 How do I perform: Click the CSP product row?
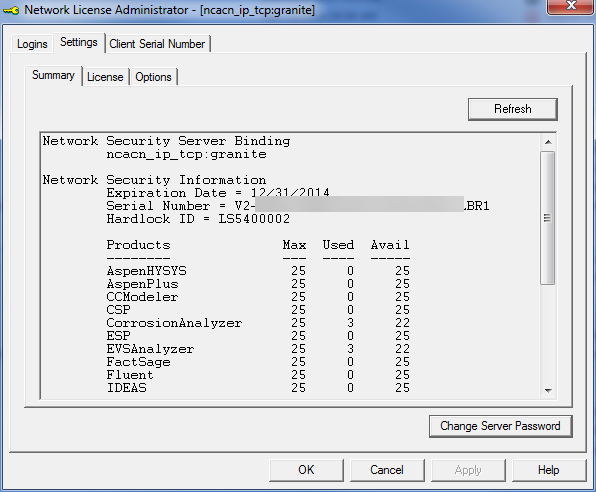pyautogui.click(x=258, y=310)
